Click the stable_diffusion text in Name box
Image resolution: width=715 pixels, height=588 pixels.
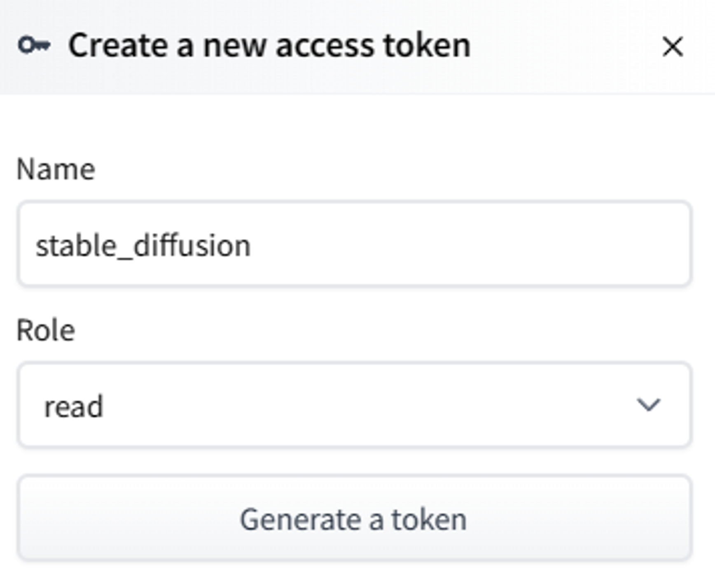click(x=143, y=246)
